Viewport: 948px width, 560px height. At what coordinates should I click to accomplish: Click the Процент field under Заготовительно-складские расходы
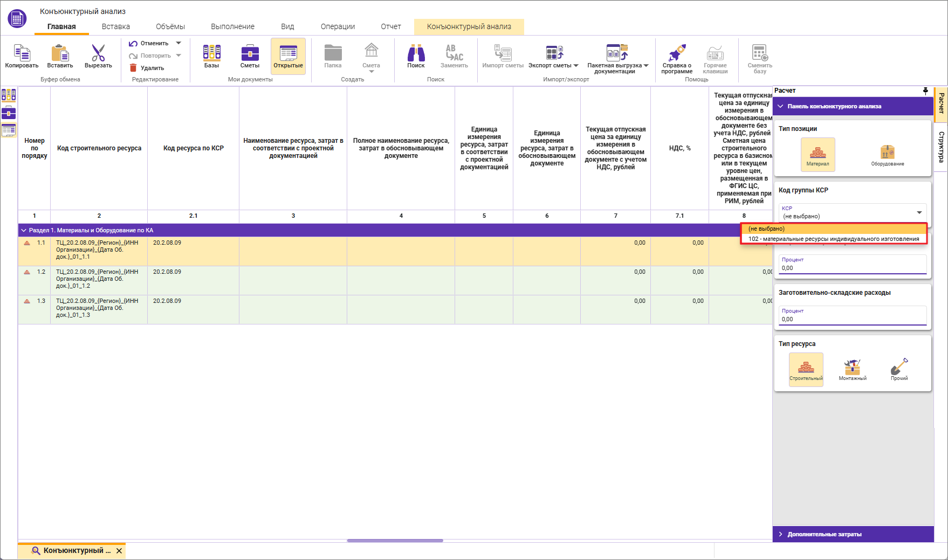point(853,315)
